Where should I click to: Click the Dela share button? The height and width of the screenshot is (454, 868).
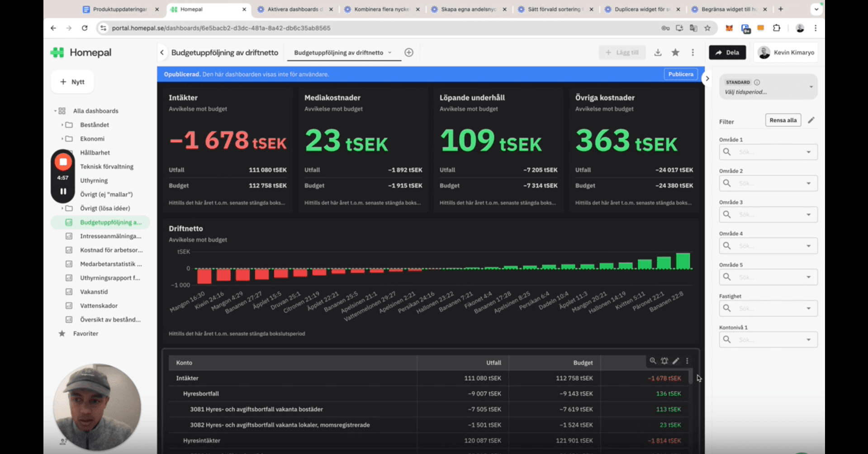click(x=727, y=52)
